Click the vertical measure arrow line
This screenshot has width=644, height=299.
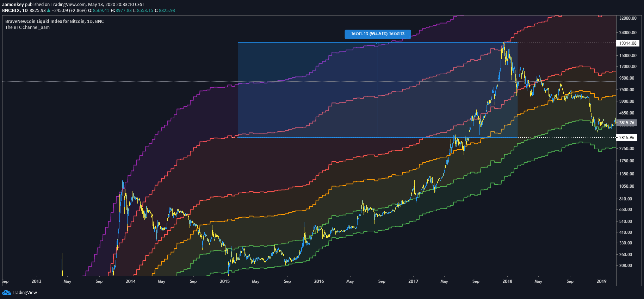378,90
